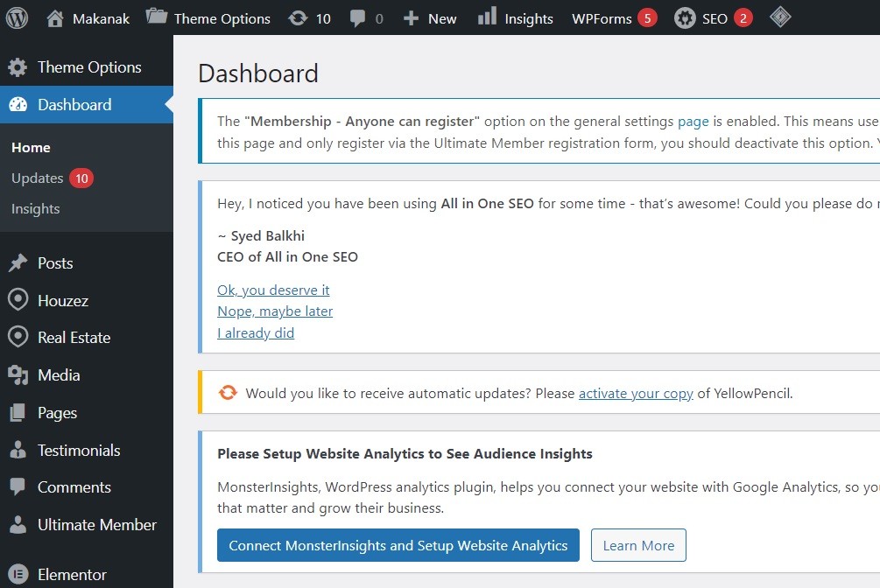Click the YellowPencil update notice icon
The width and height of the screenshot is (880, 588).
point(228,393)
